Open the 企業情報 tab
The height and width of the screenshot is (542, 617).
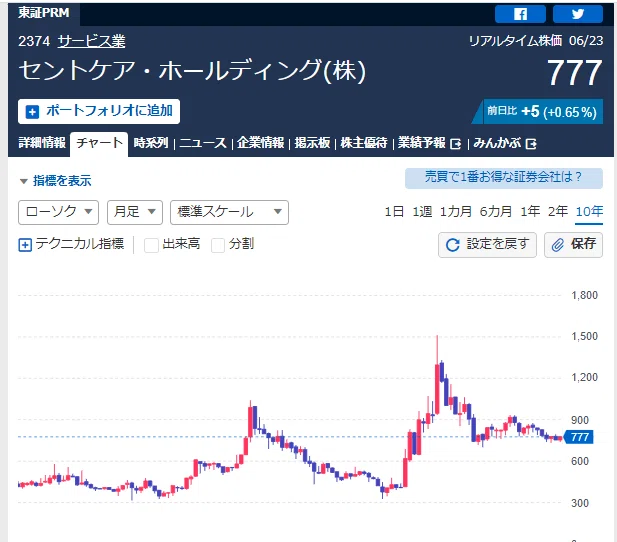260,143
